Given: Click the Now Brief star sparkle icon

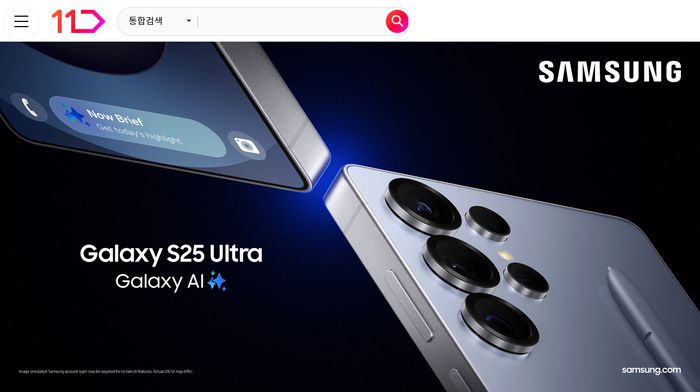Looking at the screenshot, I should tap(74, 116).
